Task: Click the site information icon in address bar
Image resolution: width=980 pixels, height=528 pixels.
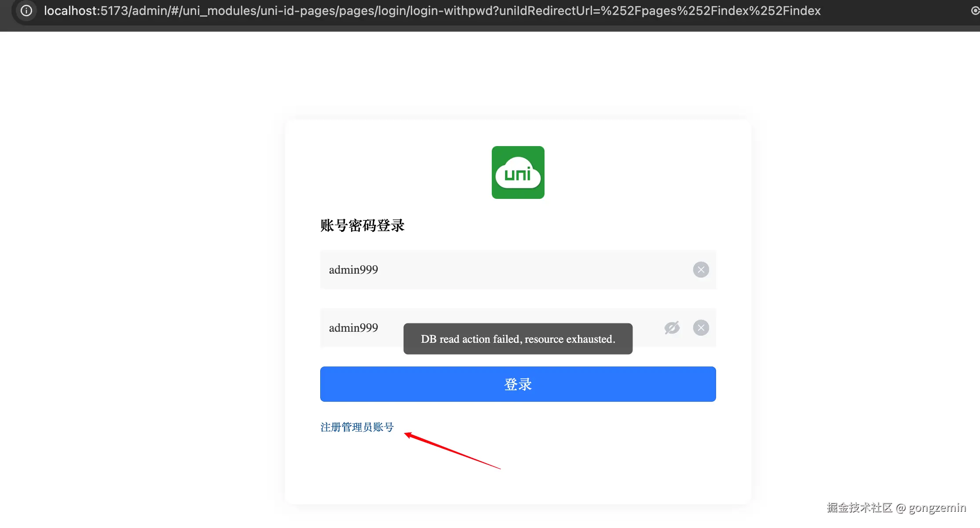Action: tap(26, 11)
